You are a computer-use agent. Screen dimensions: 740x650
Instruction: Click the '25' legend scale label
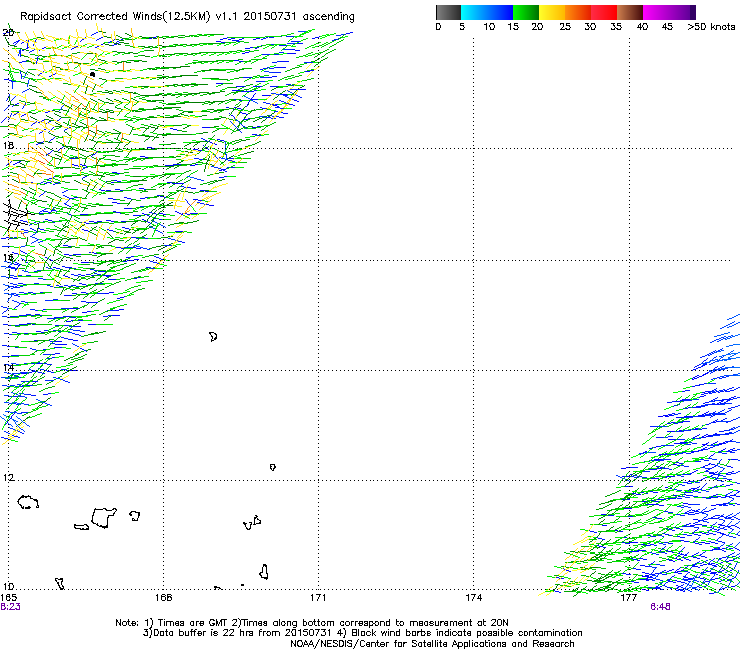565,27
